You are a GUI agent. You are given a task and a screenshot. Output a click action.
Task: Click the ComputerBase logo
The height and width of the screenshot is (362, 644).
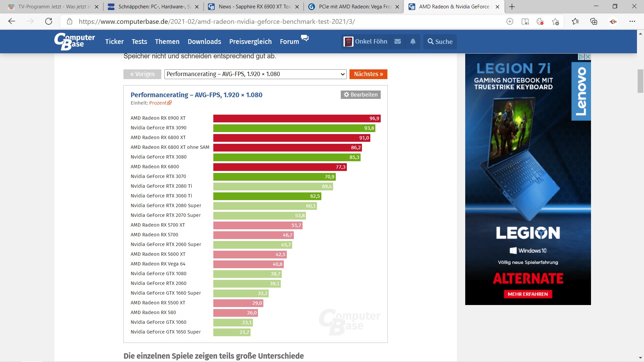[74, 42]
